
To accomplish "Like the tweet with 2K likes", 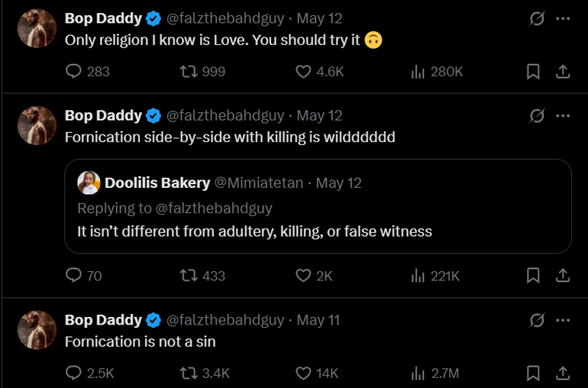I will (303, 276).
